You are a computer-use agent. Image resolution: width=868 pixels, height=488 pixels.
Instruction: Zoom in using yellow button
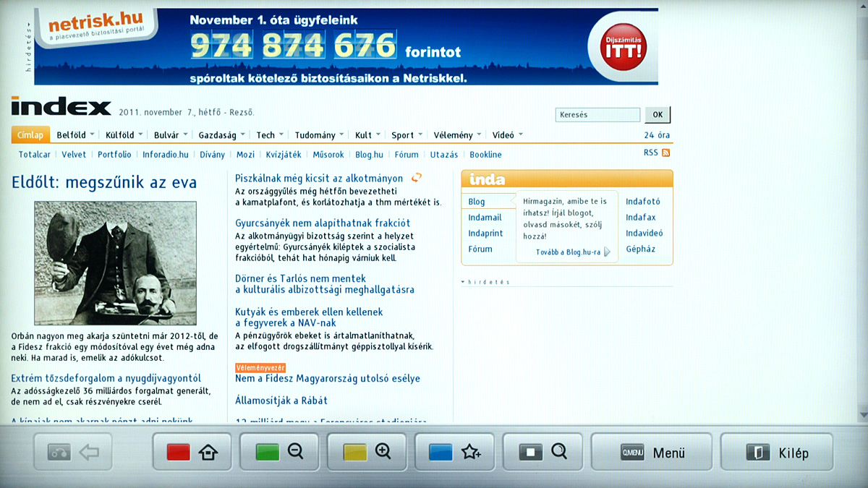click(367, 453)
